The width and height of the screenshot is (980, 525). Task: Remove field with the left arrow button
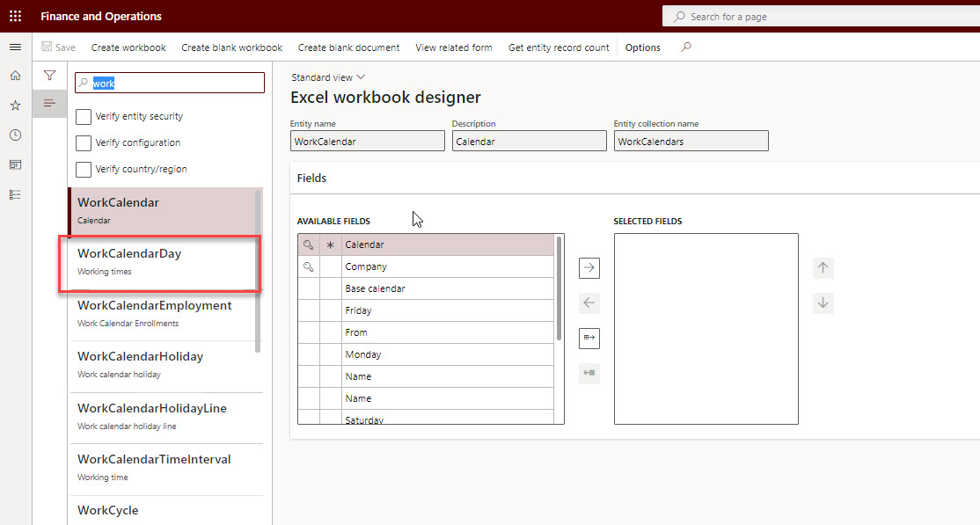coord(589,303)
